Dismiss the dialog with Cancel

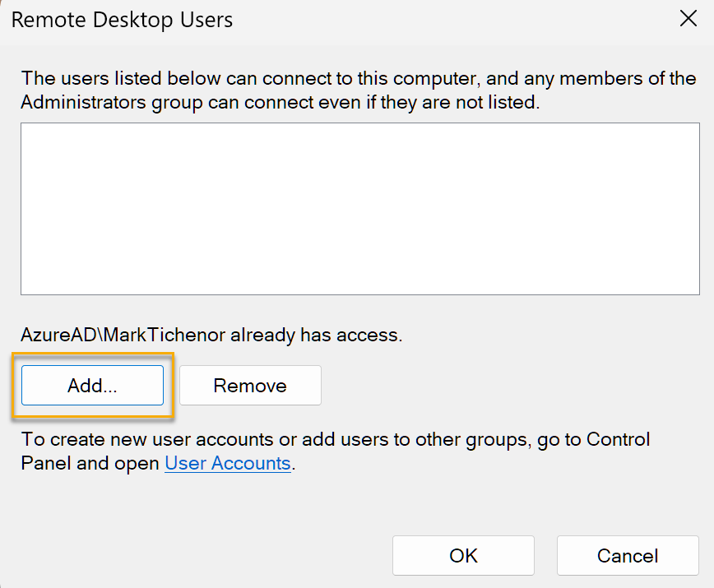628,555
